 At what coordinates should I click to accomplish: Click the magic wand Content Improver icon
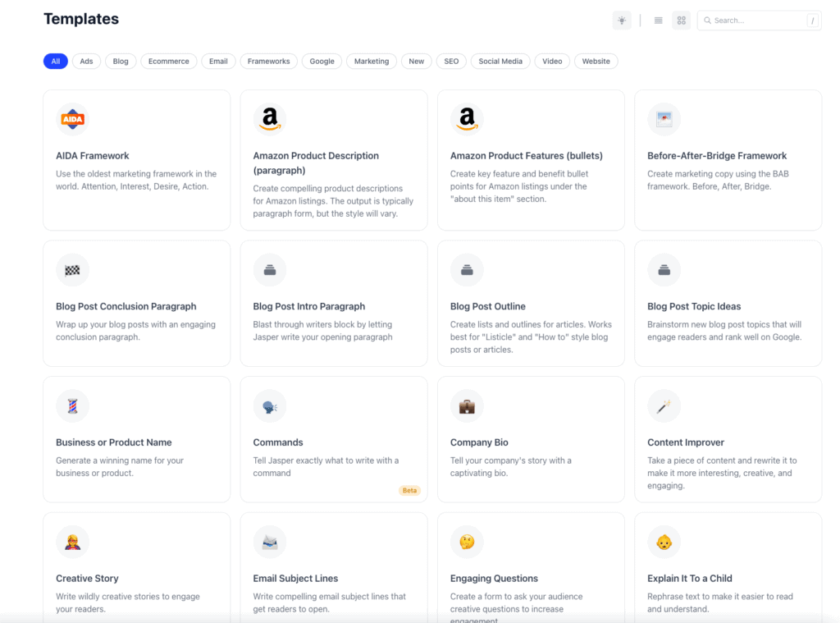pyautogui.click(x=664, y=406)
